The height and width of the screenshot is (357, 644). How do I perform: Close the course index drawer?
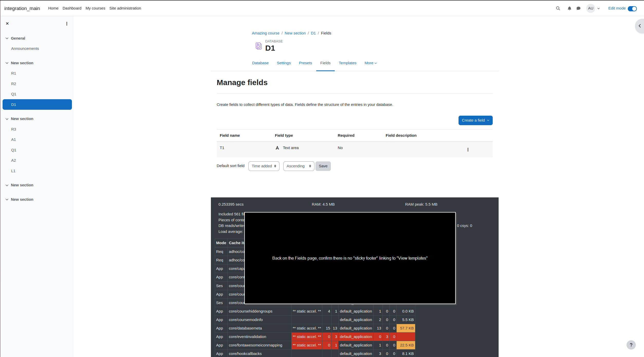pyautogui.click(x=7, y=23)
